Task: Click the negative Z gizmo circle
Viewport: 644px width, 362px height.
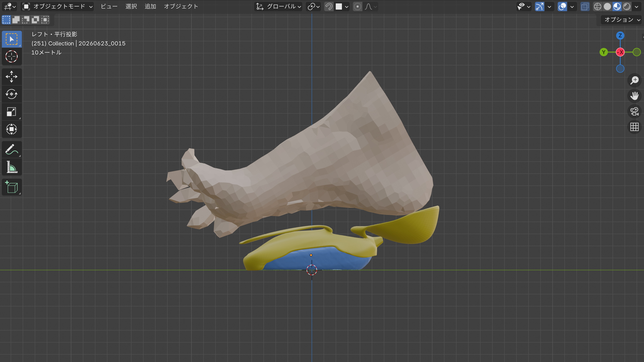Action: (620, 69)
